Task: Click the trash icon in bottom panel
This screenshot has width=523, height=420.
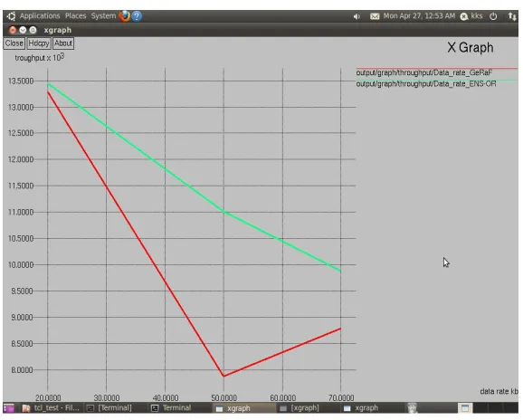Action: tap(413, 407)
